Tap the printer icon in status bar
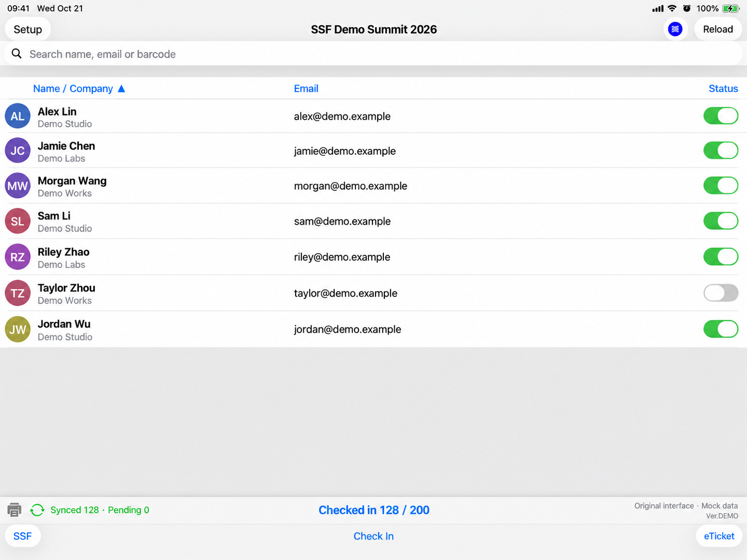The width and height of the screenshot is (747, 560). [14, 510]
